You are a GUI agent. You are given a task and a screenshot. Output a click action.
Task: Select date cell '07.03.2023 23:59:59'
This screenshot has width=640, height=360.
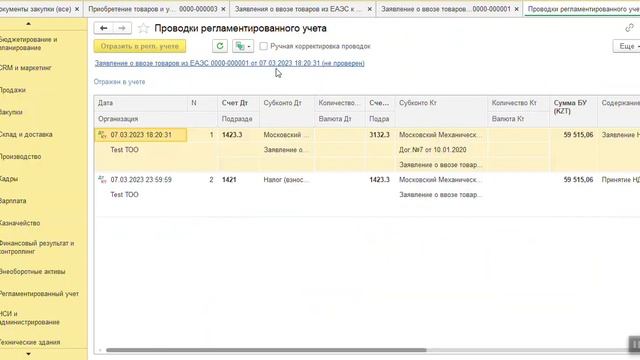click(x=141, y=180)
